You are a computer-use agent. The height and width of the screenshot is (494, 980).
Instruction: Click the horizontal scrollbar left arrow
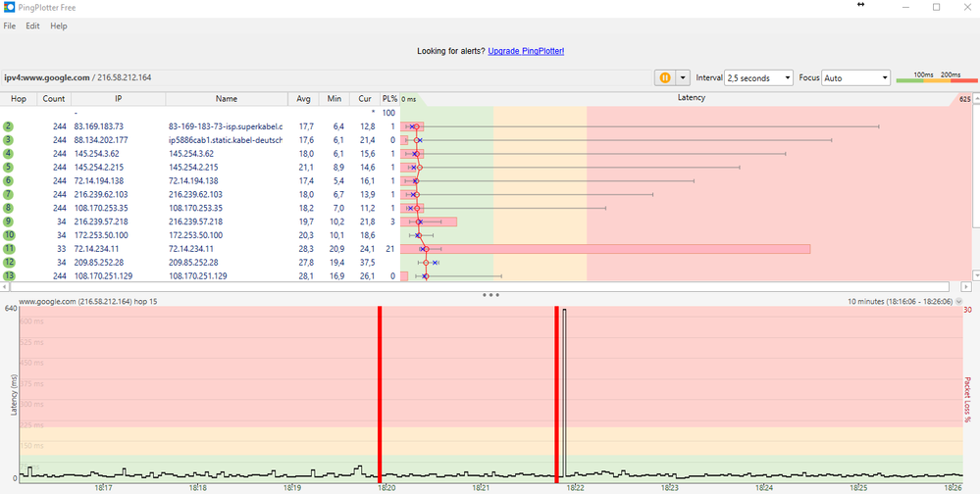(6, 286)
